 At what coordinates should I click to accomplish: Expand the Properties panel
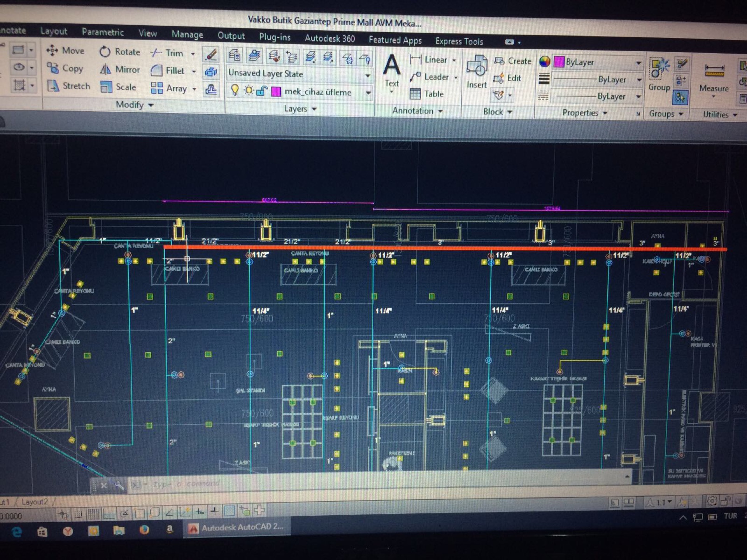coord(585,113)
